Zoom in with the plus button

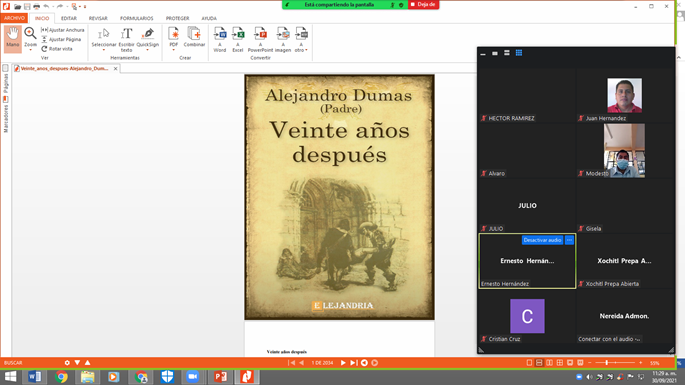point(640,363)
